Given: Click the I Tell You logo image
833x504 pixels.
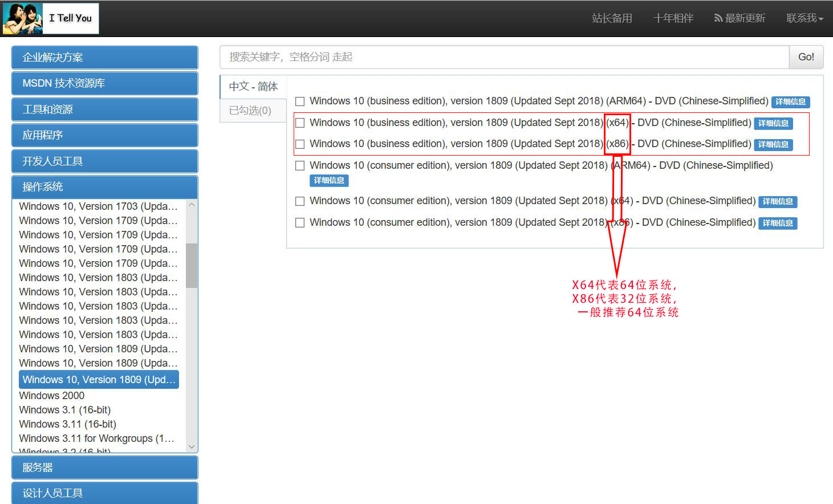Looking at the screenshot, I should click(23, 18).
